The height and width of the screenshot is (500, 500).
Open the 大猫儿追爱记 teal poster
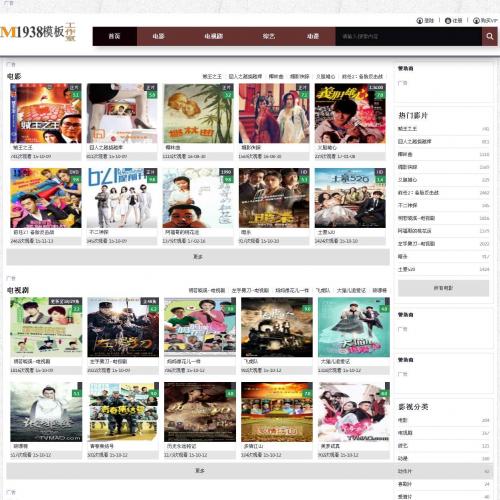tap(354, 327)
